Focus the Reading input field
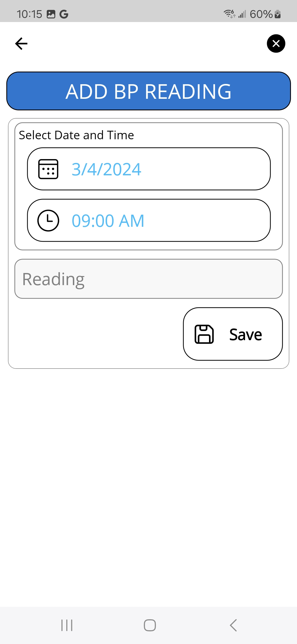Viewport: 297px width, 644px height. (148, 279)
